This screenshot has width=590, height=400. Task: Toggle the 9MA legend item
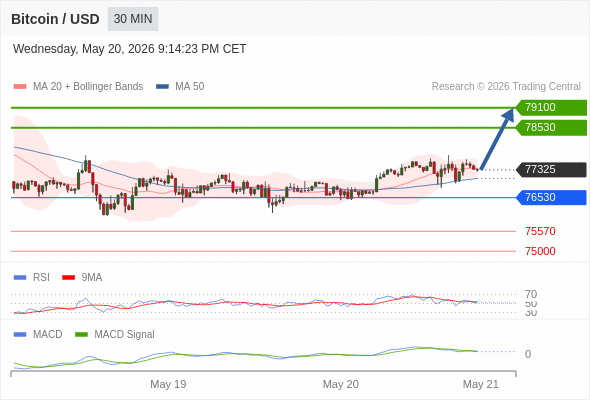click(x=82, y=277)
